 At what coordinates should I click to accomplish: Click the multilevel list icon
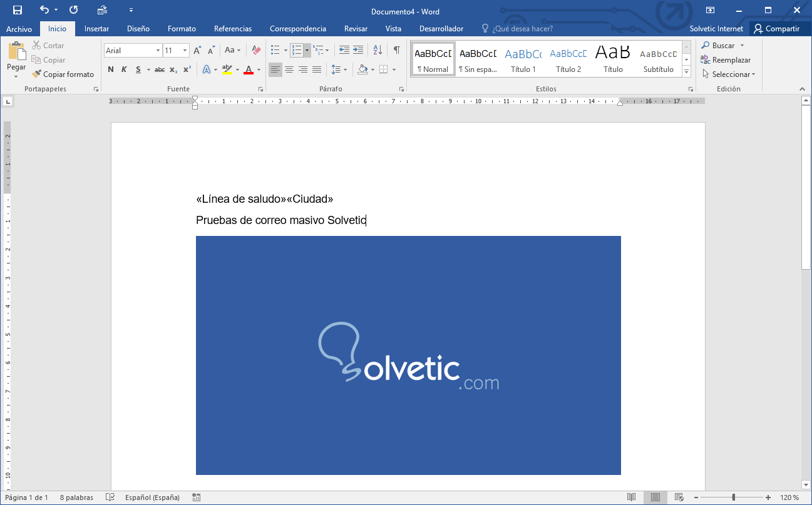click(x=318, y=50)
